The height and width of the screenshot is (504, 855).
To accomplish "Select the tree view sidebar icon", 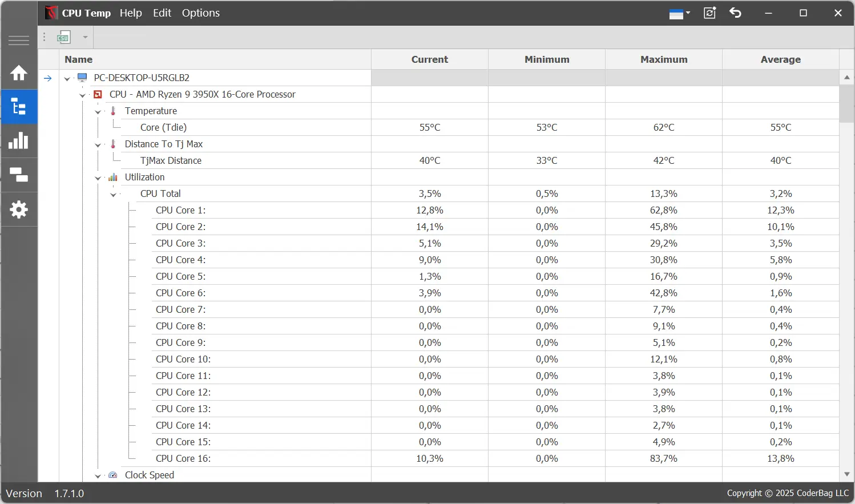I will point(19,107).
